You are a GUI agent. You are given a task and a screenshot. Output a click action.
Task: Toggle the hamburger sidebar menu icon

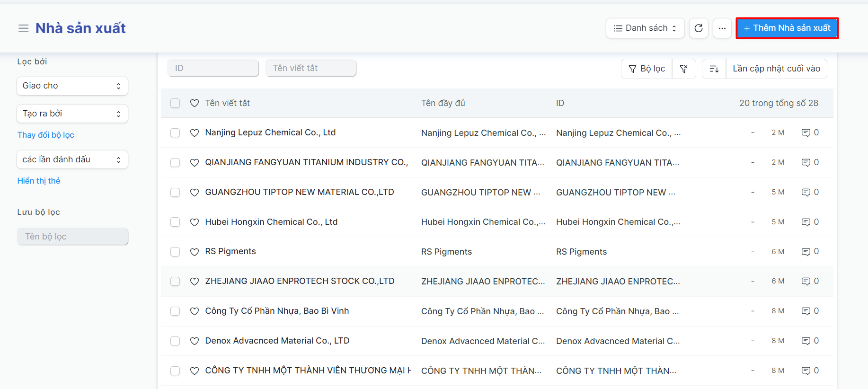[x=23, y=28]
